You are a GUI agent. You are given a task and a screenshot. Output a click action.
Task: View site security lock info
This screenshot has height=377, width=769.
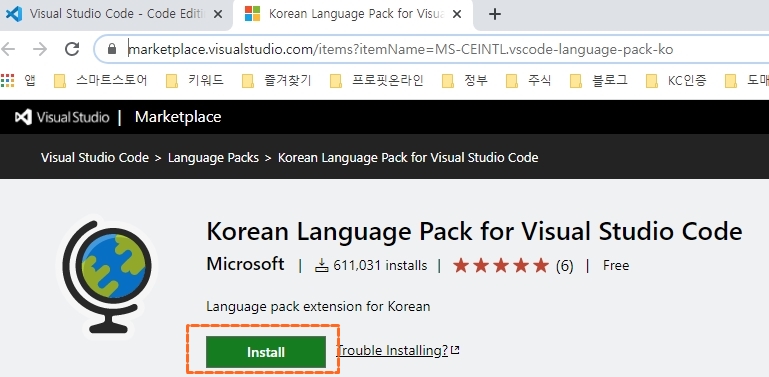point(112,49)
